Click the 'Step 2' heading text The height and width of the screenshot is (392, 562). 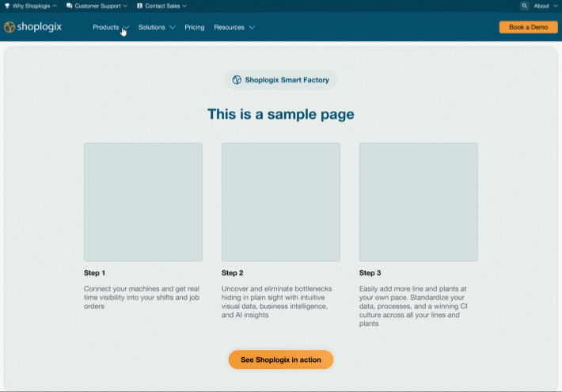(x=232, y=273)
